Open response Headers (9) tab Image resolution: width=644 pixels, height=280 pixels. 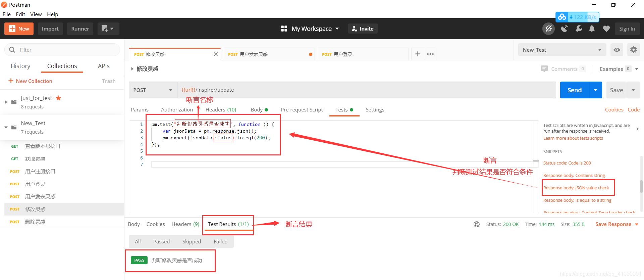185,224
